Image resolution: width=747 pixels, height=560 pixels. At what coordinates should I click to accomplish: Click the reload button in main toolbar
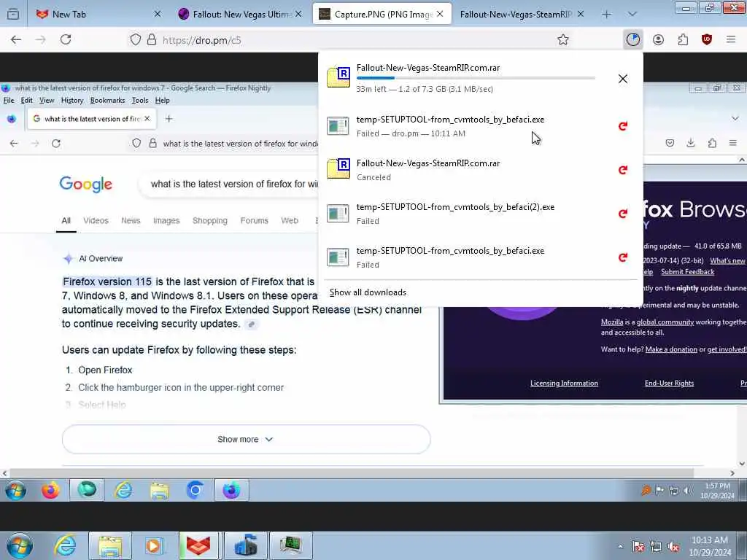pos(66,39)
